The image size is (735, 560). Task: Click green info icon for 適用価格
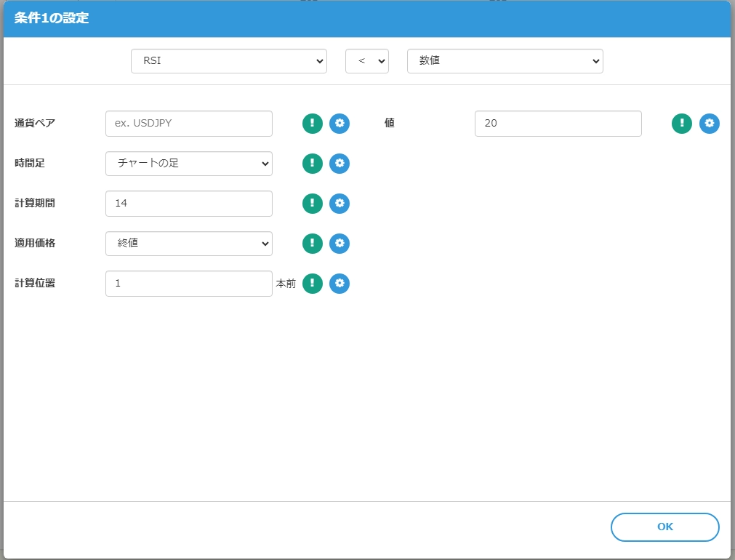point(313,244)
